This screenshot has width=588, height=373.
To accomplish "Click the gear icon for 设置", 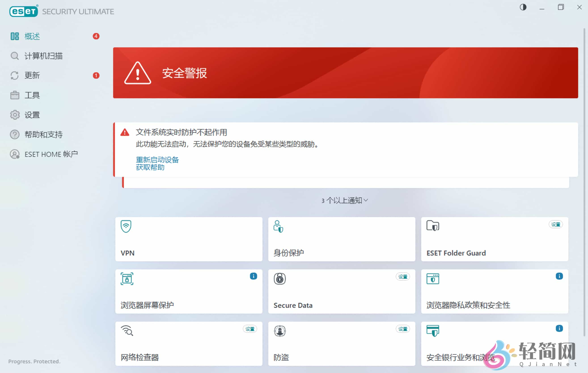I will click(15, 115).
